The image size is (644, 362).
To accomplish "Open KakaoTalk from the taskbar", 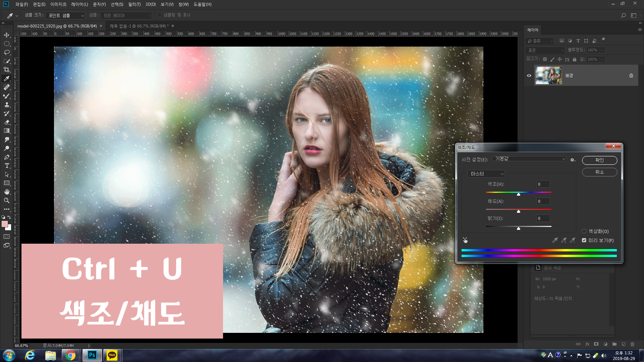I will 112,355.
